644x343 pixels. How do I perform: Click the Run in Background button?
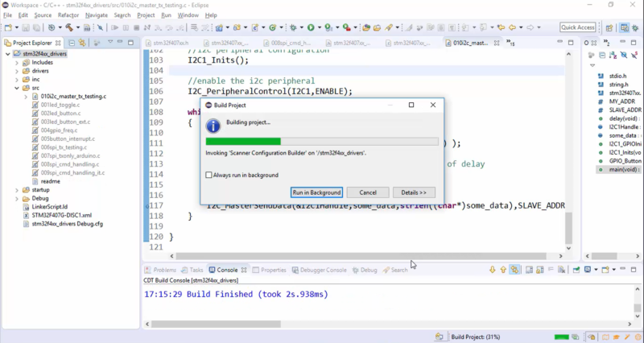pos(316,192)
